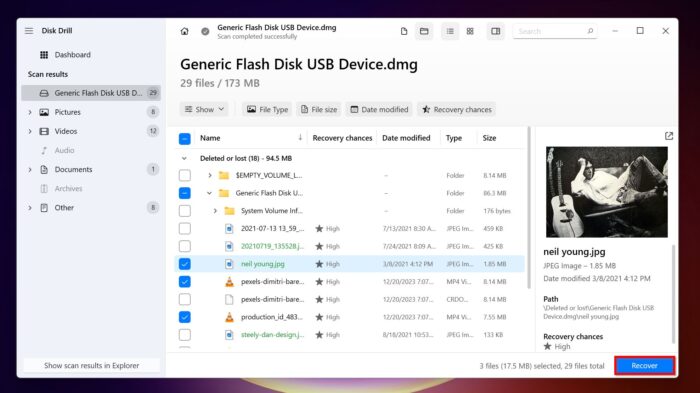Toggle the preview side panel icon
The height and width of the screenshot is (393, 700).
[496, 31]
